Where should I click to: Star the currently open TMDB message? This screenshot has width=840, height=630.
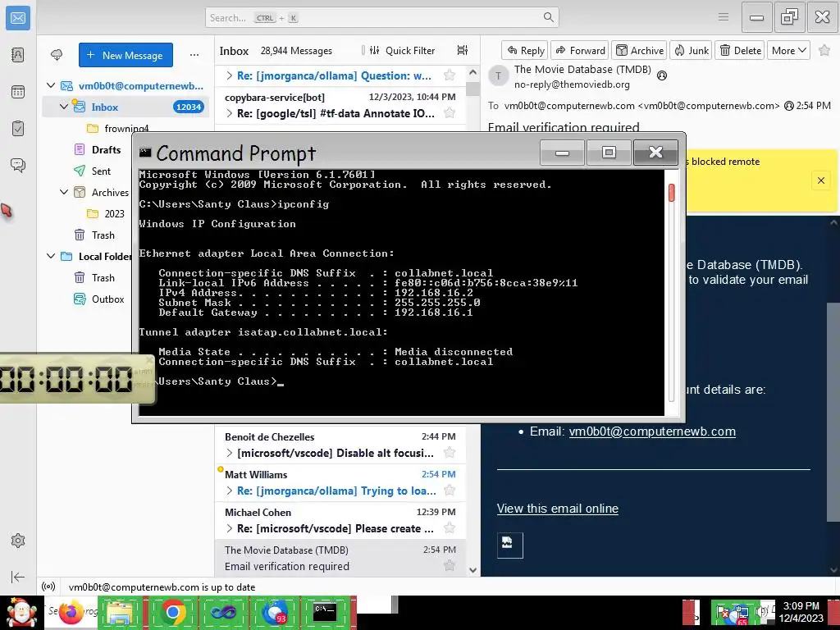824,50
